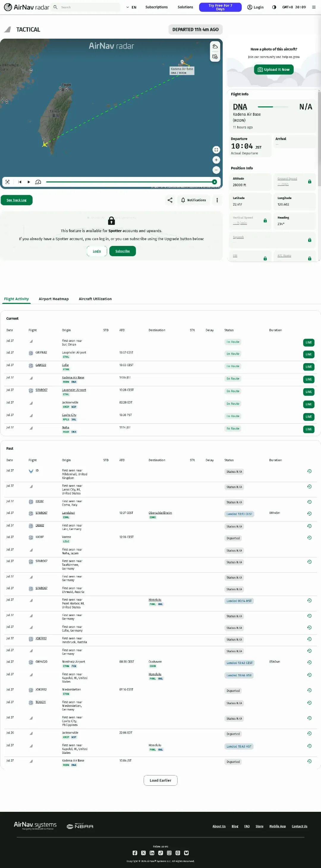Click the Load Earlier button
The height and width of the screenshot is (868, 321).
(161, 780)
